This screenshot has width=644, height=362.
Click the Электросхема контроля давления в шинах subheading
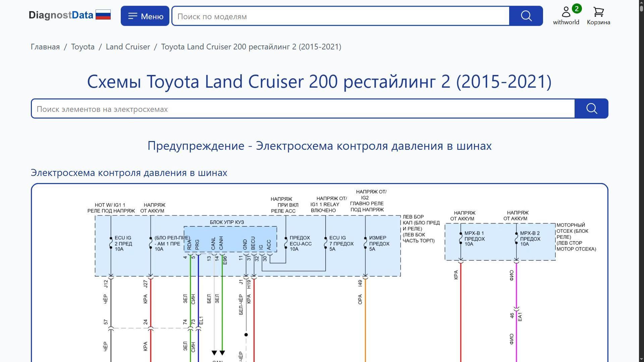click(x=129, y=173)
